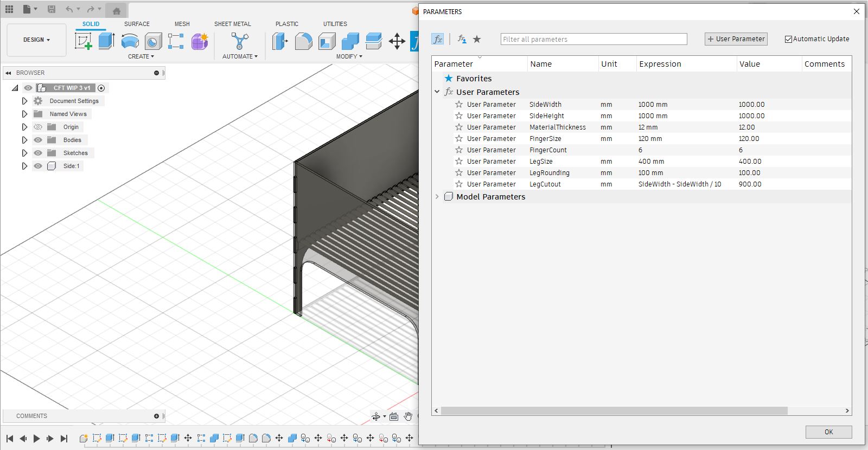Open the MODIFY dropdown menu
The image size is (868, 450).
[349, 56]
